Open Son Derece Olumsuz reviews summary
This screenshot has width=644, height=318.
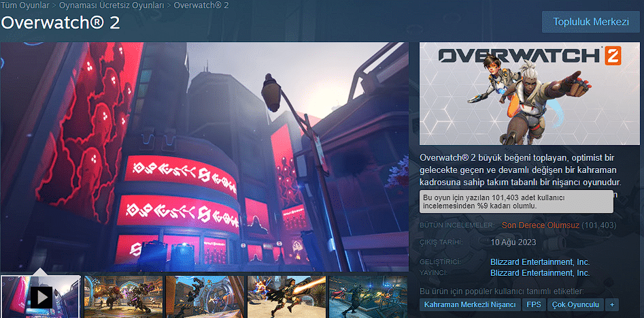(x=541, y=225)
